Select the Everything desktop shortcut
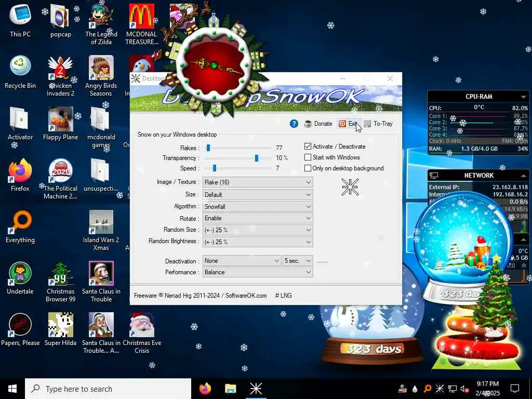 click(x=20, y=227)
